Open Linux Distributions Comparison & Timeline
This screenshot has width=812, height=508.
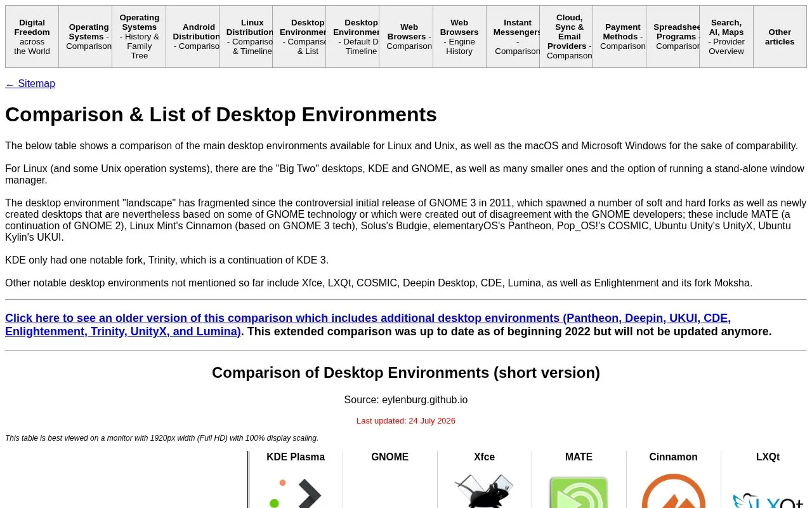pyautogui.click(x=246, y=37)
